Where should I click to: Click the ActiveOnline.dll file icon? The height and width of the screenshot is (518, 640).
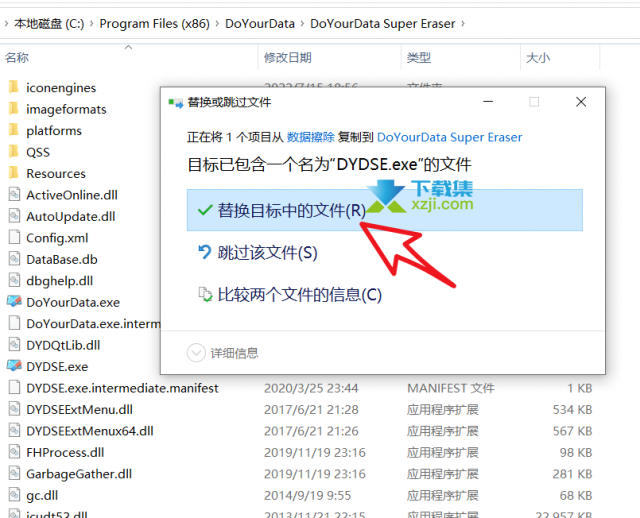(x=14, y=194)
